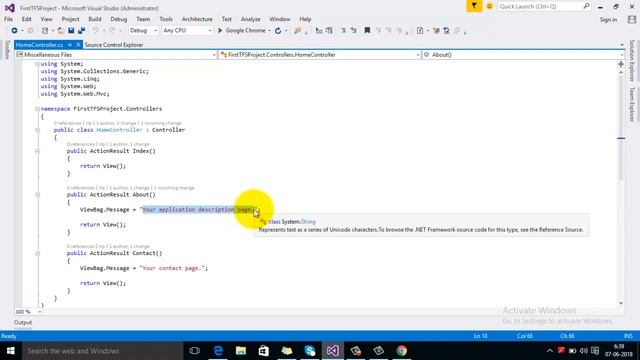Open Google Chrome from the taskbar
The width and height of the screenshot is (640, 360).
point(402,351)
